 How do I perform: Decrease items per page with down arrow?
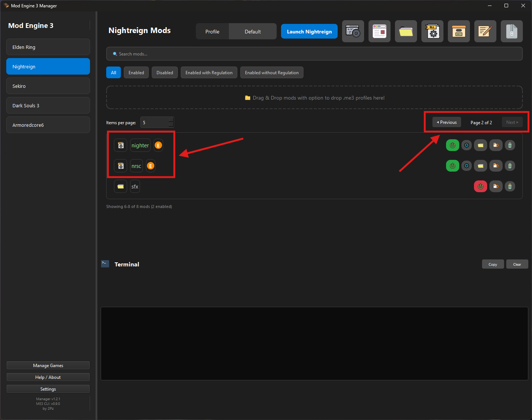click(171, 125)
